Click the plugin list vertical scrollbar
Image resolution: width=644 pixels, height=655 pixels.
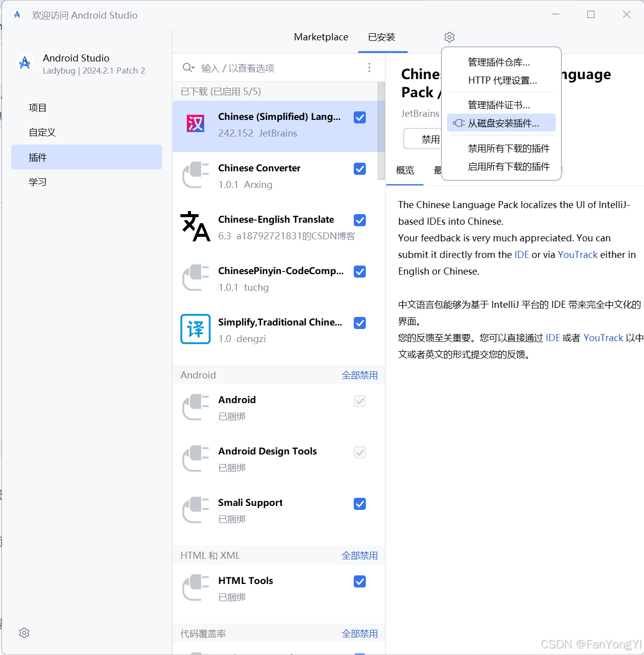(x=381, y=130)
